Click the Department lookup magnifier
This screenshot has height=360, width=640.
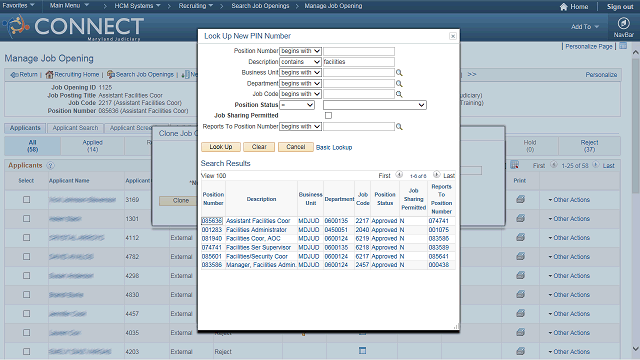(399, 84)
